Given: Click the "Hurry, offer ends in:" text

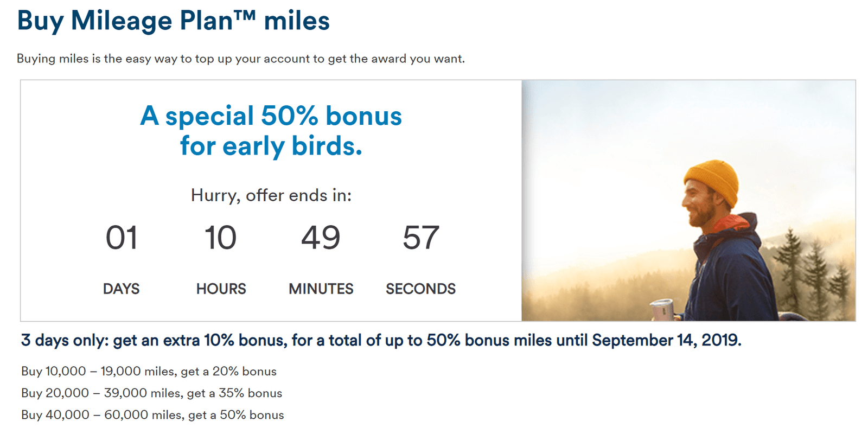Looking at the screenshot, I should 271,195.
